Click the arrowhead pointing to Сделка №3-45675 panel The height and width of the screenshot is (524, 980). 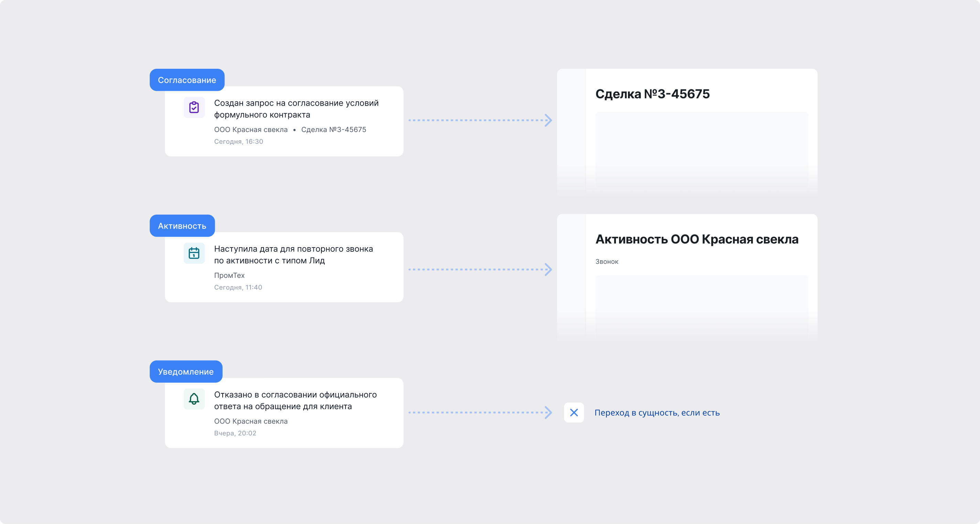coord(548,120)
